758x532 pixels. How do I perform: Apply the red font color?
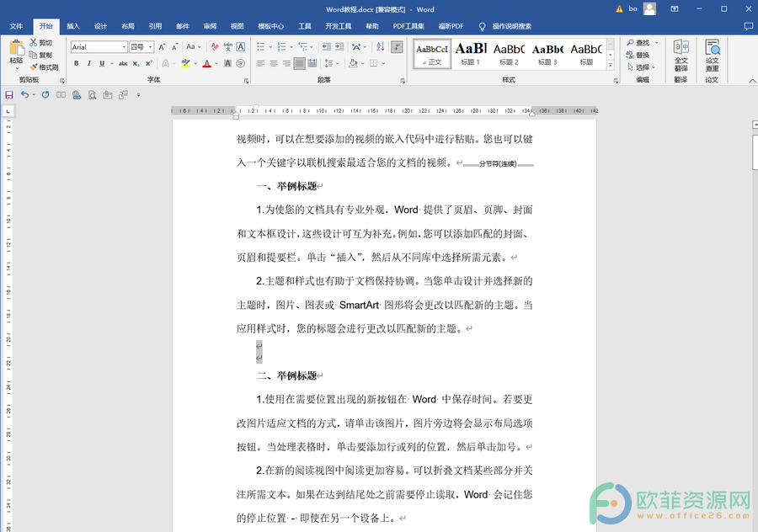(207, 63)
